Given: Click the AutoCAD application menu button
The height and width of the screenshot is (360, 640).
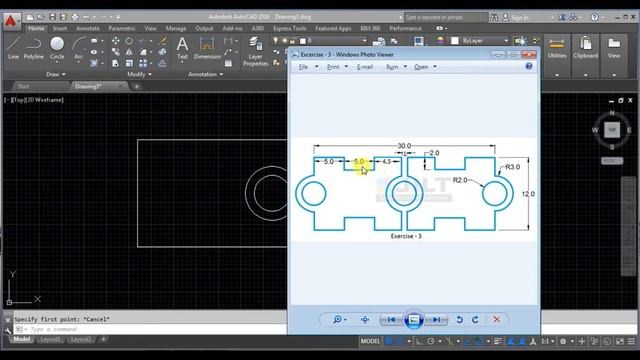Looking at the screenshot, I should coord(11,21).
